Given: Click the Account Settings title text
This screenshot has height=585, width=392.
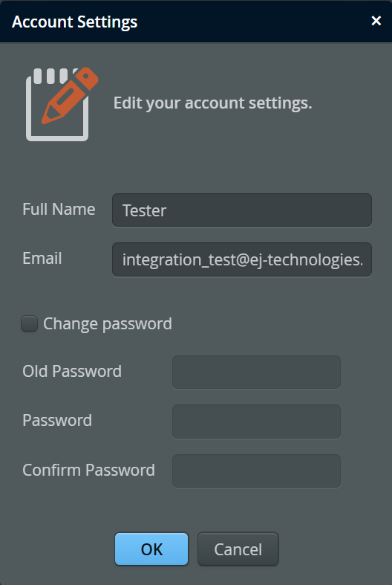Looking at the screenshot, I should coord(74,22).
